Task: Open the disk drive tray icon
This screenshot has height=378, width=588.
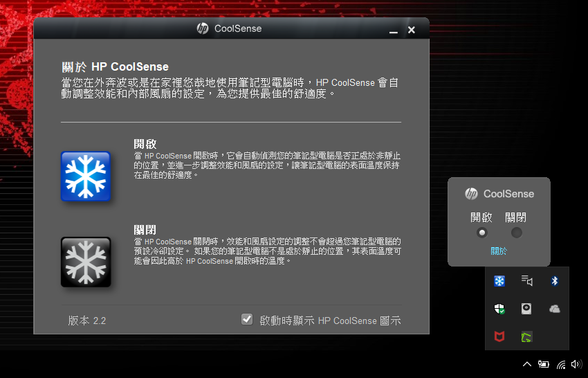Action: [x=526, y=309]
